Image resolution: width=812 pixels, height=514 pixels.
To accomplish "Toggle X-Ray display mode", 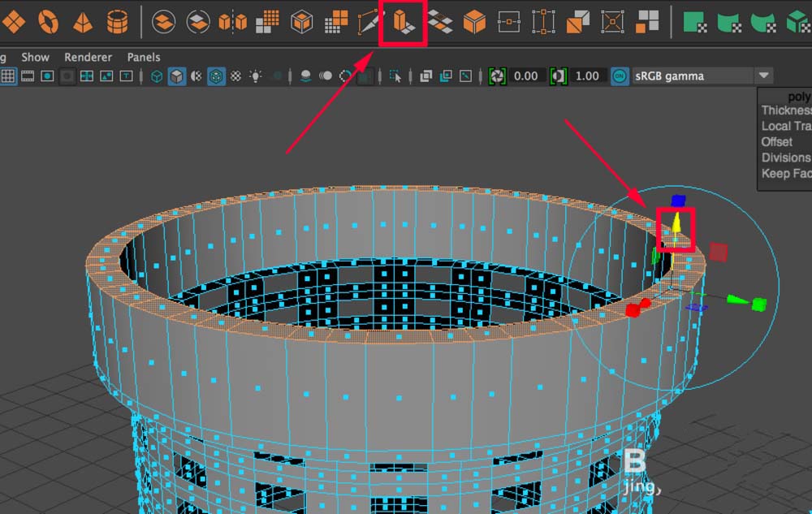I will [x=426, y=76].
